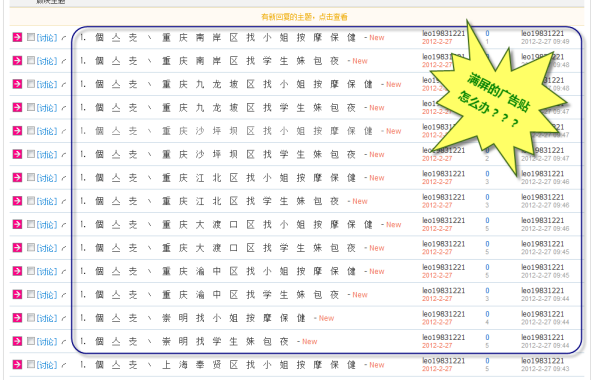Tick checkbox for 大渡口区 按摩保健 thread
Viewport: 595px width, 380px height.
click(x=31, y=224)
